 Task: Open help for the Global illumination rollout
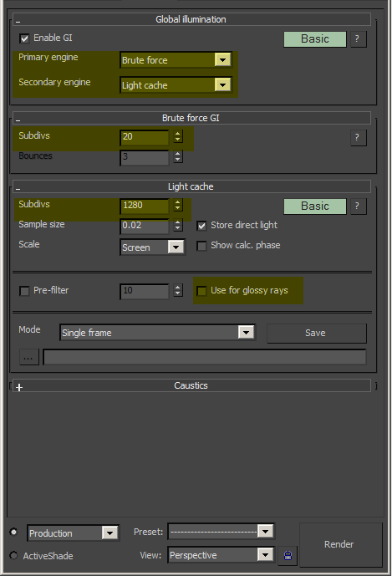(x=359, y=39)
